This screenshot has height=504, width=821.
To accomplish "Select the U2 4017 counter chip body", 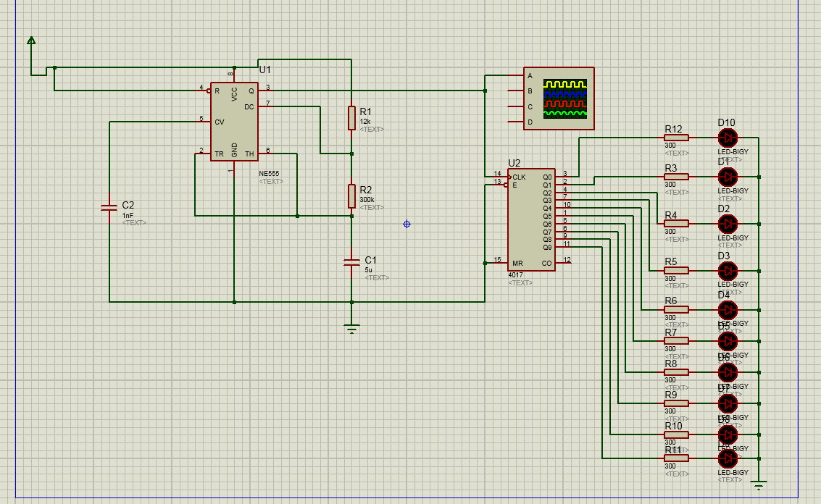I will [531, 220].
